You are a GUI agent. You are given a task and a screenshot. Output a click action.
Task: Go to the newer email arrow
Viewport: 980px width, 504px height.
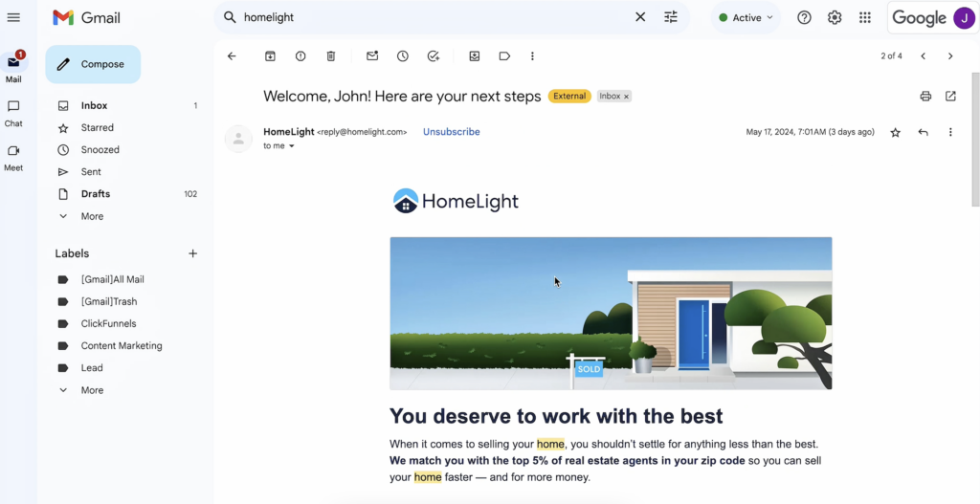(924, 56)
